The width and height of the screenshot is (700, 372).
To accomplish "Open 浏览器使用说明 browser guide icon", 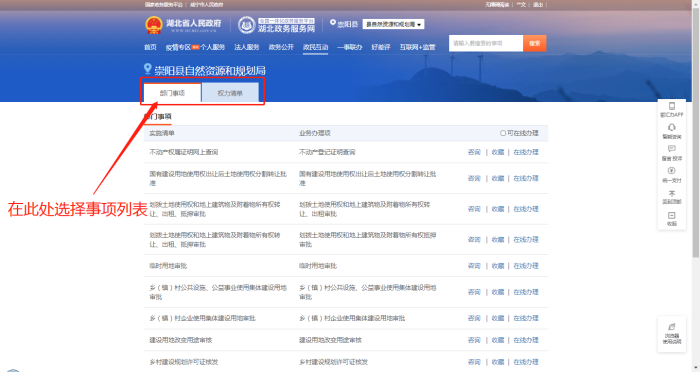I will tap(671, 327).
